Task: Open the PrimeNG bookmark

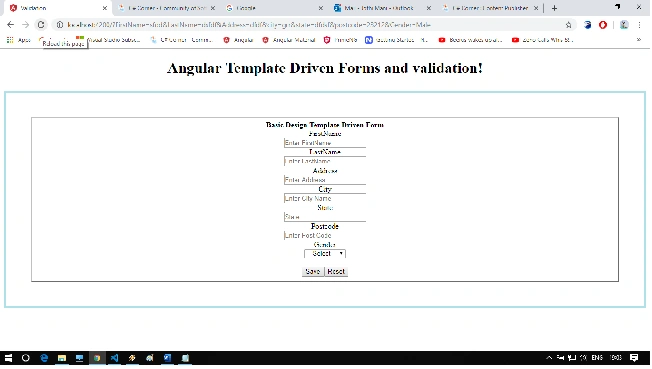Action: tap(341, 40)
